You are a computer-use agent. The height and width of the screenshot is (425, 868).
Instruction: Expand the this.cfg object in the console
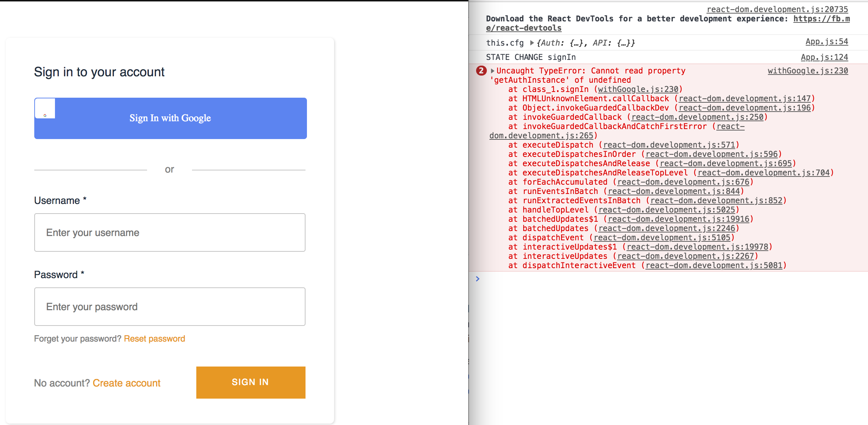532,43
